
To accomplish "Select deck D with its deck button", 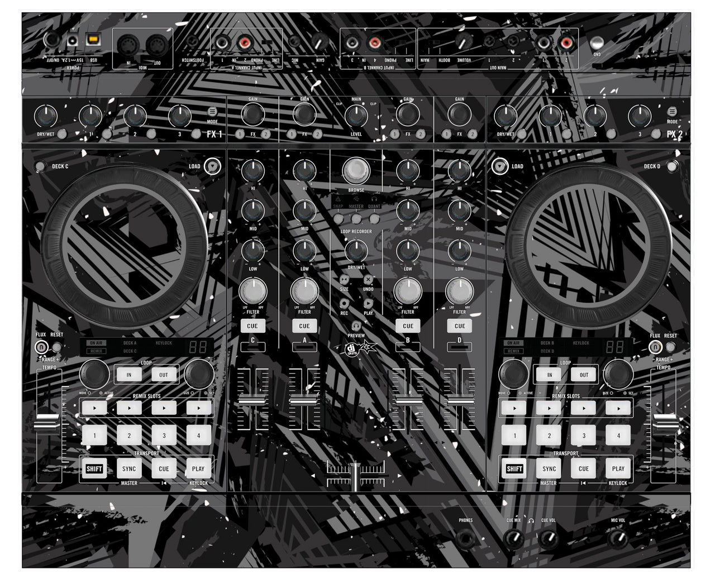I will click(460, 346).
